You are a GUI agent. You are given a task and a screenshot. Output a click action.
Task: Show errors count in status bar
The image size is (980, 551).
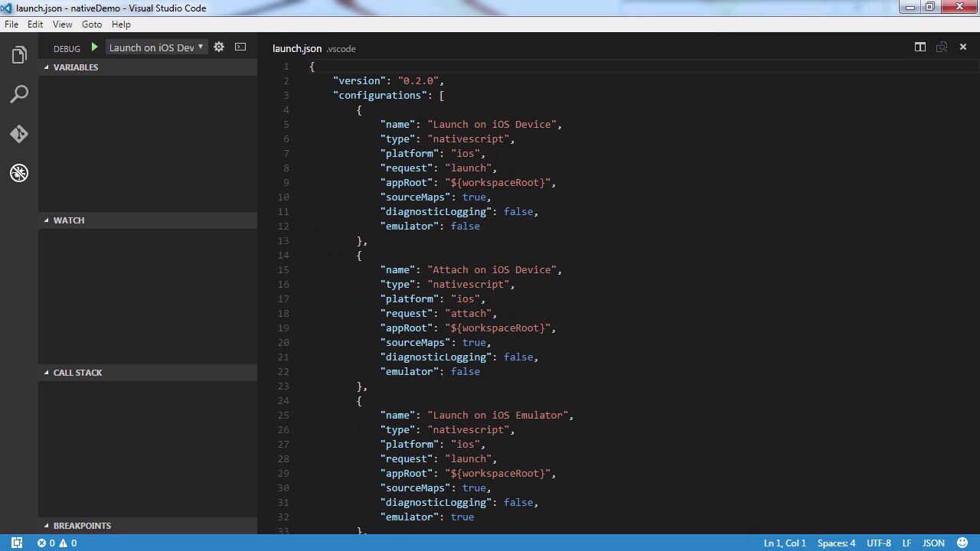(46, 543)
